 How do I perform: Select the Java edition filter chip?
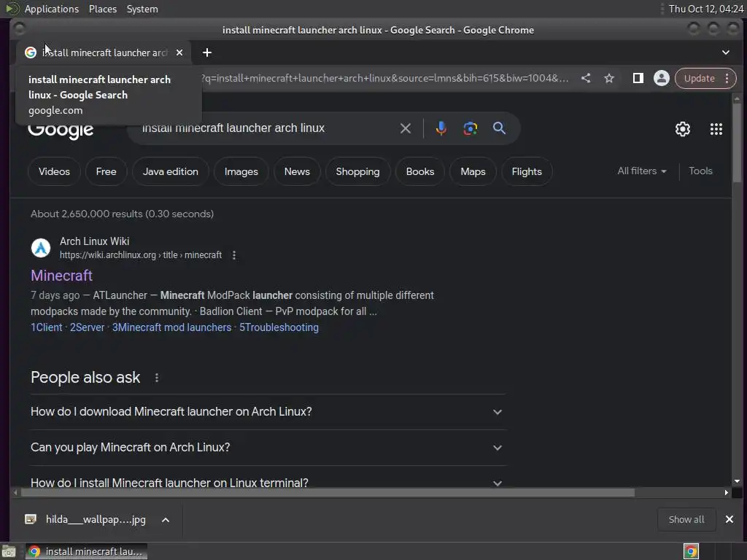coord(171,171)
